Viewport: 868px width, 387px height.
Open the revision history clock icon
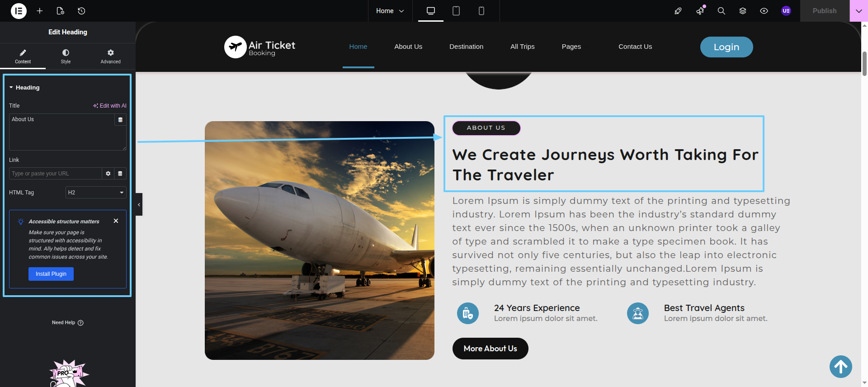coord(81,11)
